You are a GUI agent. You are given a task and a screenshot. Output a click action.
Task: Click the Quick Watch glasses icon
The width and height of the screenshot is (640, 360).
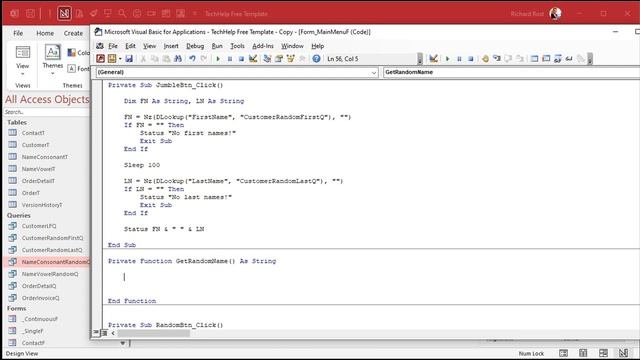[569, 59]
